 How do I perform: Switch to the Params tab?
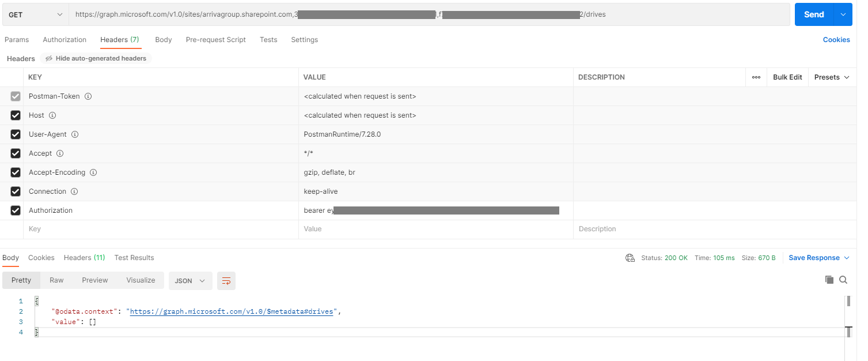pos(17,40)
